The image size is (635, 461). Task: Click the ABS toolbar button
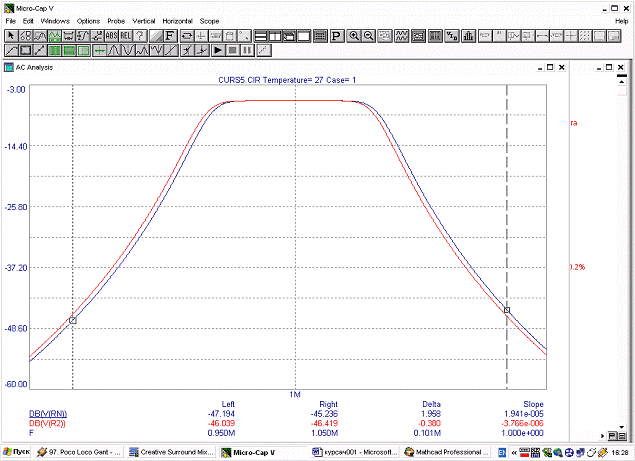[111, 35]
